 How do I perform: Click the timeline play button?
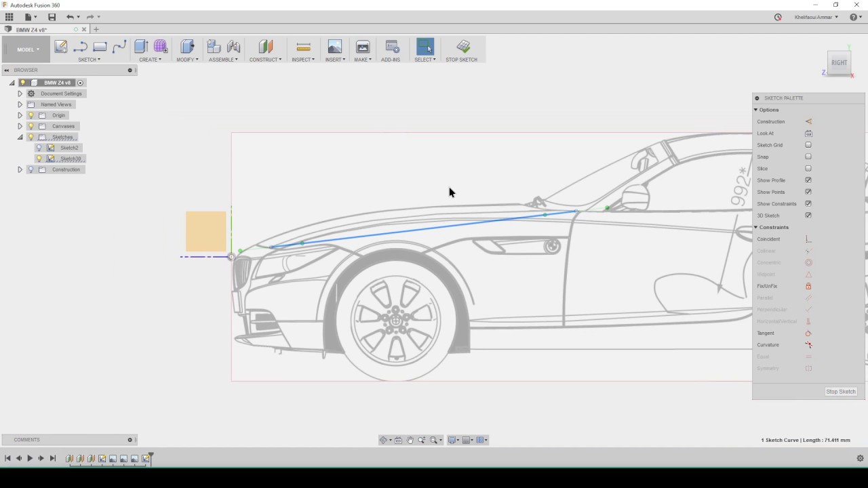click(30, 458)
